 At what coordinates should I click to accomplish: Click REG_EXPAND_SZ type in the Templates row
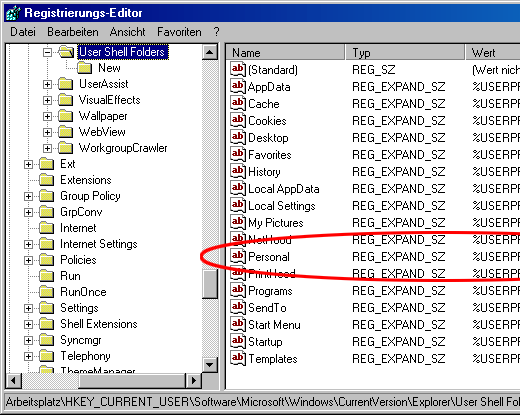[x=399, y=359]
